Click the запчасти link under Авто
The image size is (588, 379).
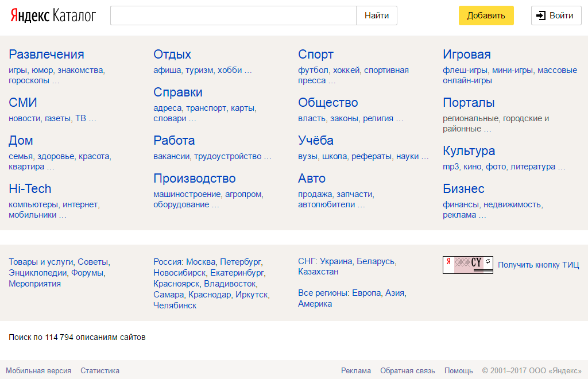point(354,194)
